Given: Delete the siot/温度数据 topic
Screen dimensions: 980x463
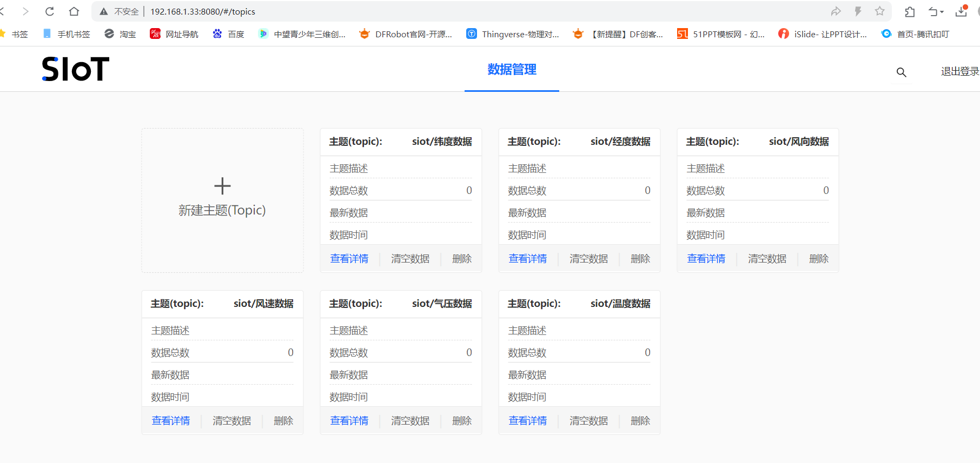Looking at the screenshot, I should click(640, 421).
